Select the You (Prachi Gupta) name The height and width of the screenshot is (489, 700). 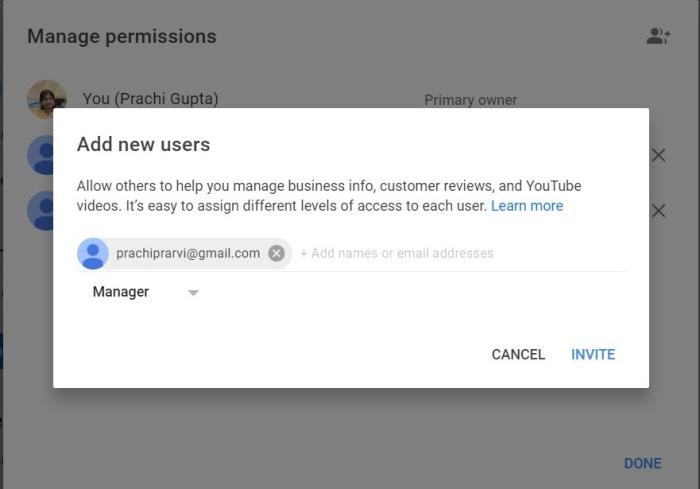pyautogui.click(x=150, y=98)
